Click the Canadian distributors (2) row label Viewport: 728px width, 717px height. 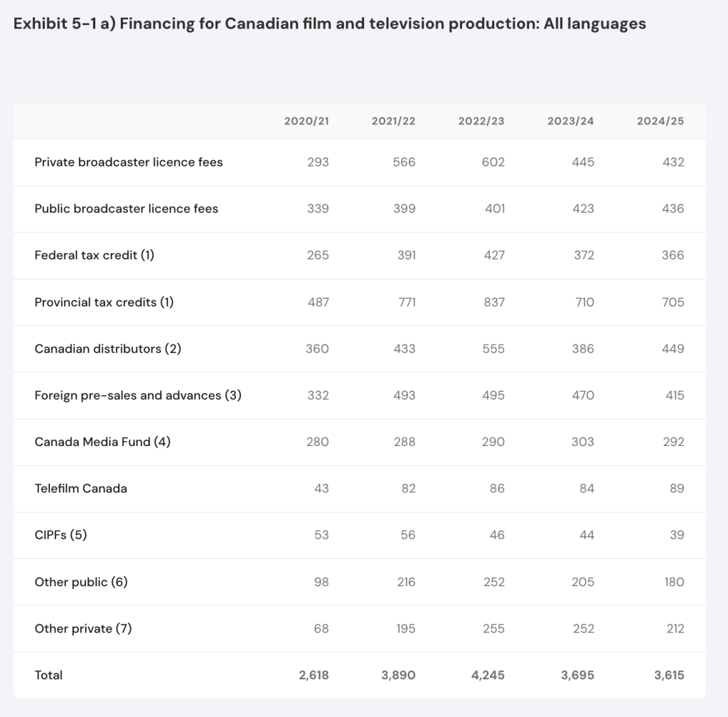[108, 349]
